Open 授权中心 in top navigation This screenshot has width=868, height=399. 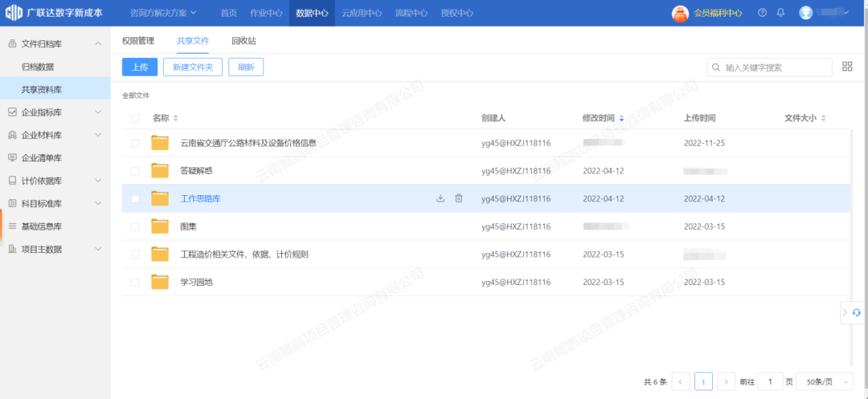coord(457,13)
